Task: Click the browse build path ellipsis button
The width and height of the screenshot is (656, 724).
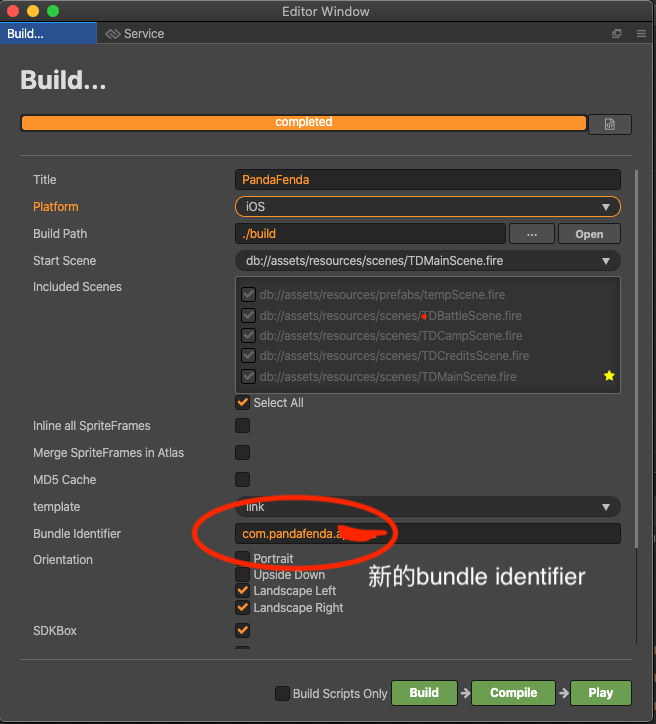Action: point(532,234)
